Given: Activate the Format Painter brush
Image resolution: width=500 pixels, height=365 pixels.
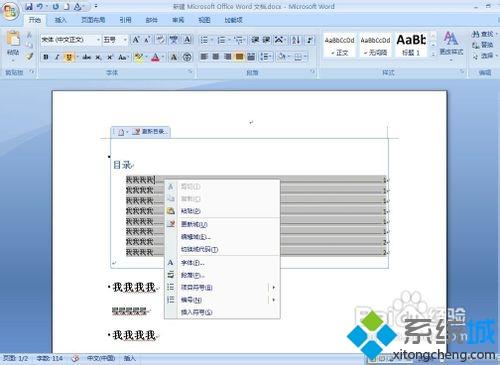Looking at the screenshot, I should (x=29, y=56).
